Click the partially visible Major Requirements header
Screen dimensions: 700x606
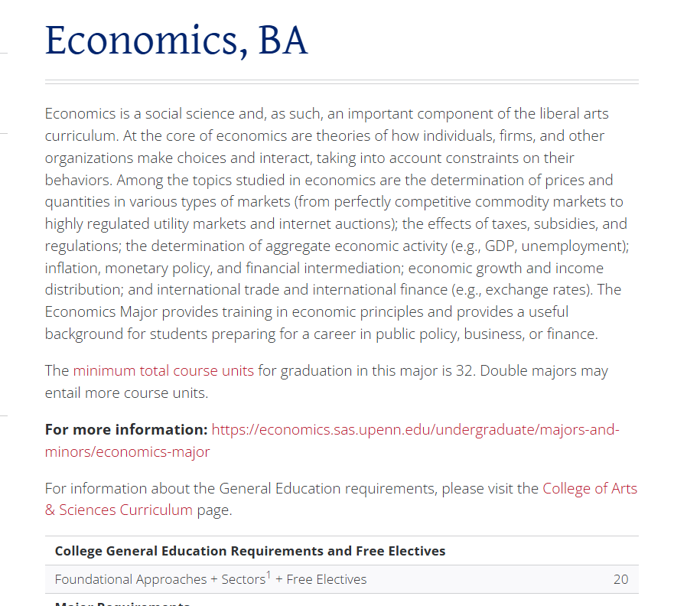pyautogui.click(x=122, y=603)
